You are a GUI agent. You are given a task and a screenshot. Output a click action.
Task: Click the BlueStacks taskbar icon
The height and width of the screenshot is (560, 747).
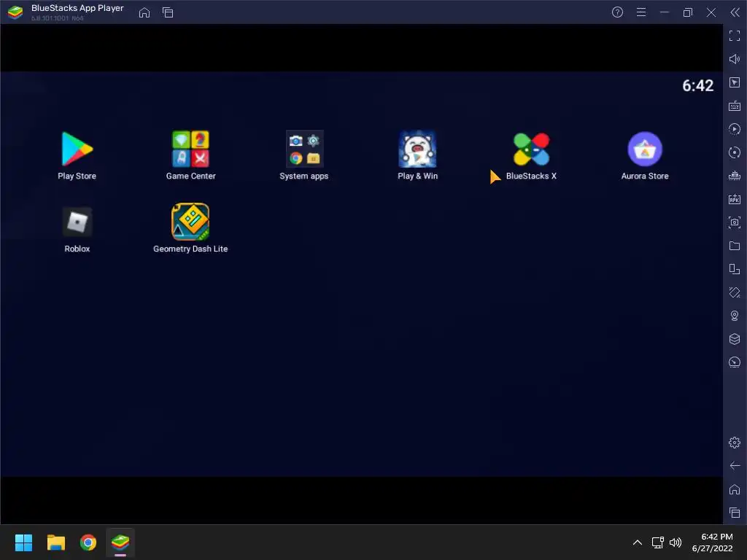(120, 542)
